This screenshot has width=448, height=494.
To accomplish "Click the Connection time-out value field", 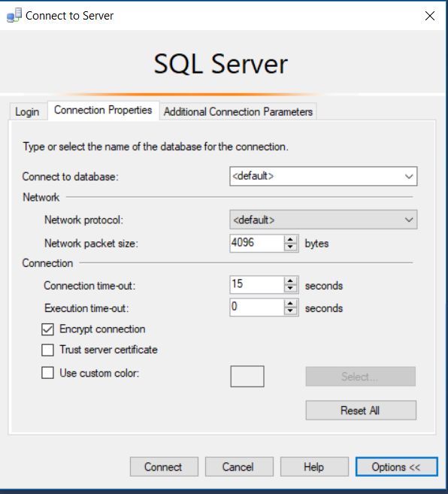I will tap(257, 284).
